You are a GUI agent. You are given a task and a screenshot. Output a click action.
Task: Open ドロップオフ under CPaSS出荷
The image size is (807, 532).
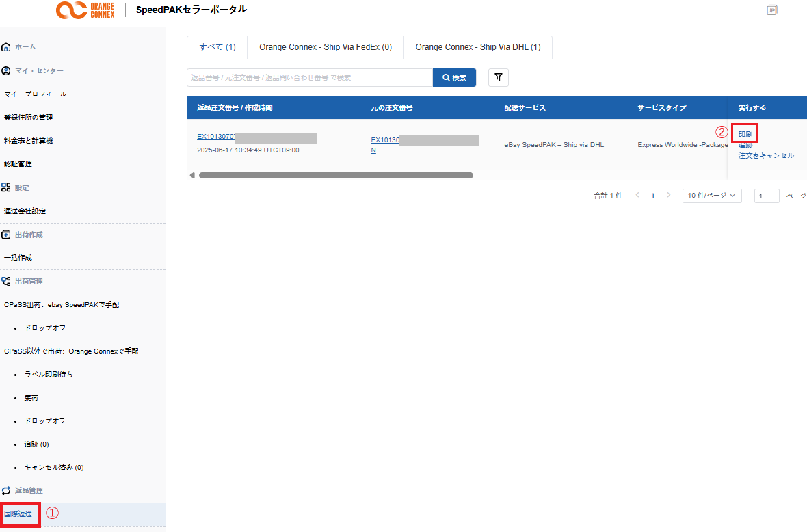point(45,328)
